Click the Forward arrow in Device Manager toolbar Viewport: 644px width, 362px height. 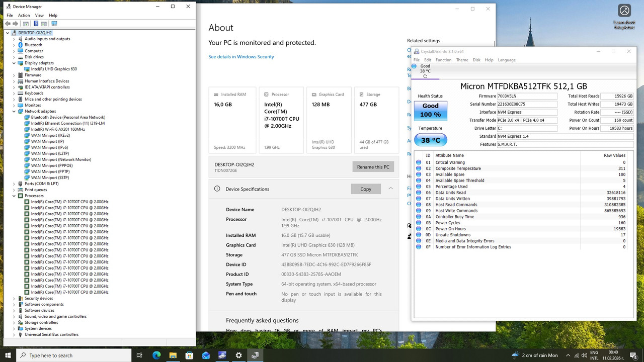tap(16, 24)
